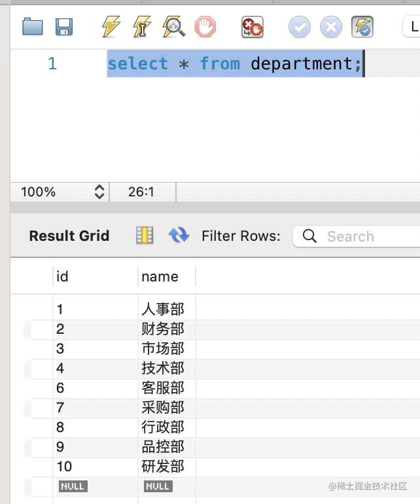Focus the Filter Rows search field

pyautogui.click(x=357, y=236)
